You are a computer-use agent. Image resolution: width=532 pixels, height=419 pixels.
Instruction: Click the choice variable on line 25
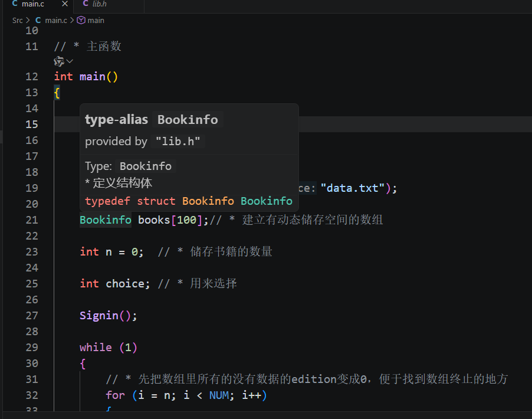click(125, 283)
